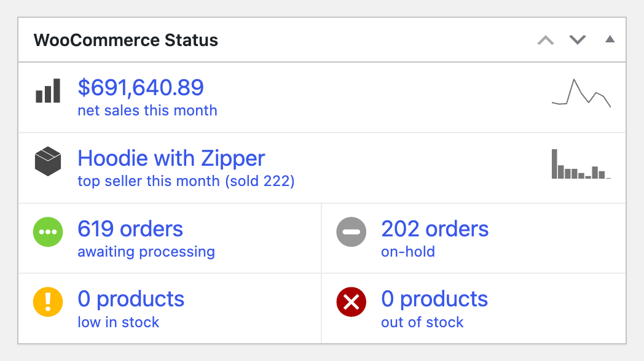Viewport: 644px width, 361px height.
Task: Click the net sales sparkline graph
Action: [x=581, y=93]
